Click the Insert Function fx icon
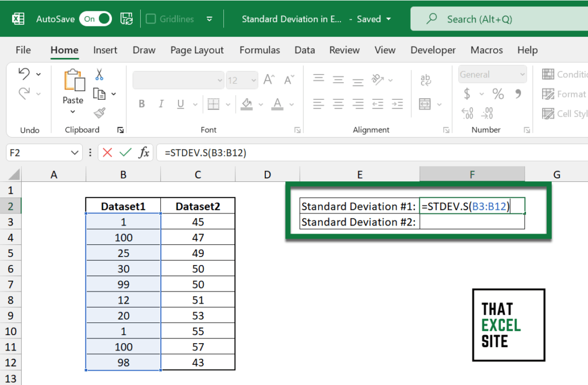 (145, 153)
